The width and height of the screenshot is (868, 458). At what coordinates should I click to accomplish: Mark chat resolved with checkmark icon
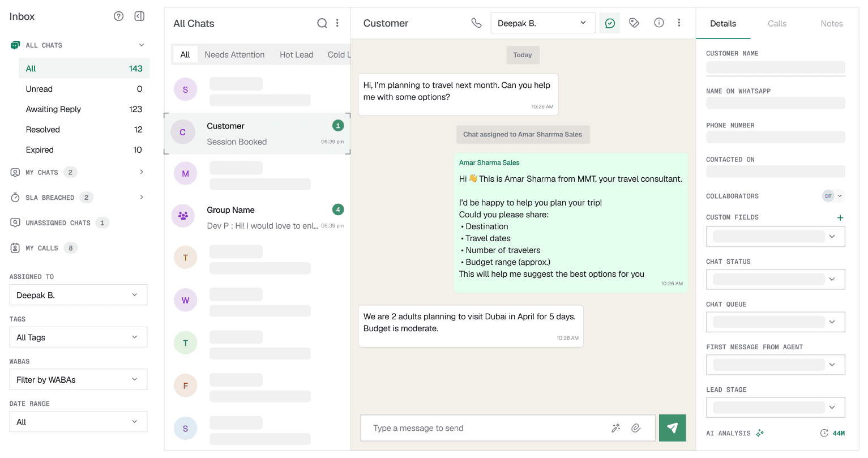(x=609, y=23)
